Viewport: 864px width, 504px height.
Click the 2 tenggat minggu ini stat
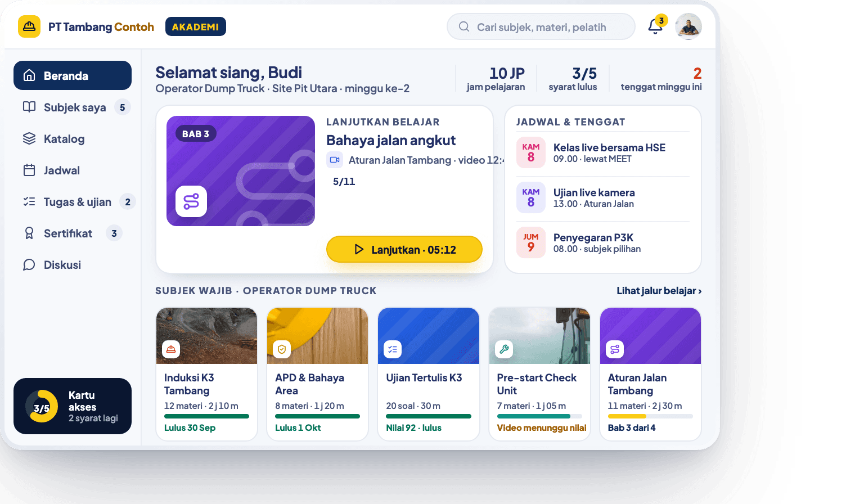(661, 79)
